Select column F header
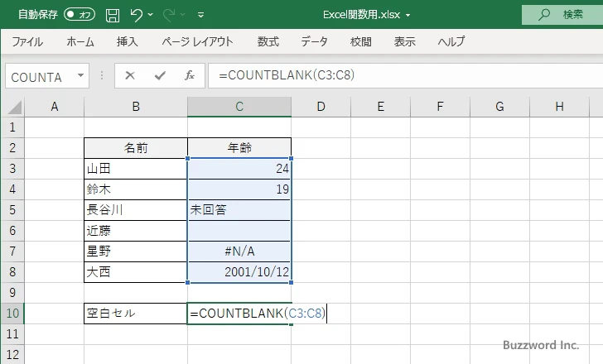Viewport: 603px width, 364px height. click(x=440, y=107)
